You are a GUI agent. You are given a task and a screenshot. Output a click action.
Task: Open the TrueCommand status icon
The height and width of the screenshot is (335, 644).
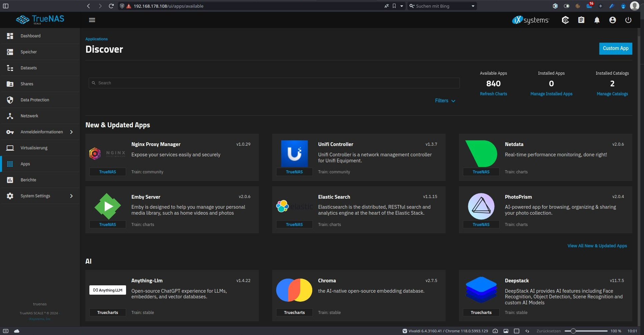click(565, 20)
